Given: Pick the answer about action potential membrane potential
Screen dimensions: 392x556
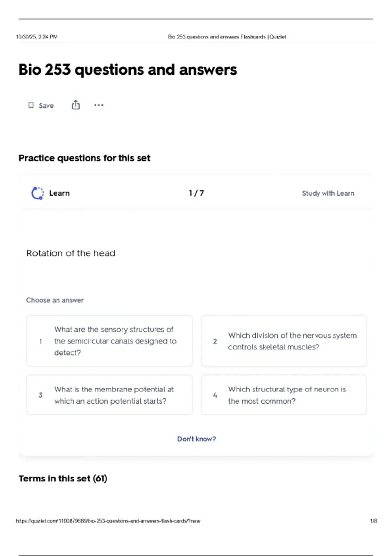Looking at the screenshot, I should tap(109, 395).
